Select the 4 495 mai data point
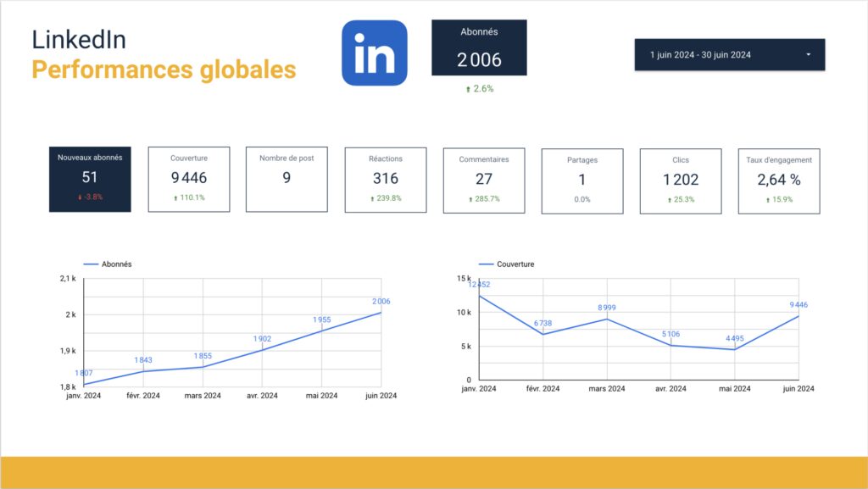 [x=734, y=349]
